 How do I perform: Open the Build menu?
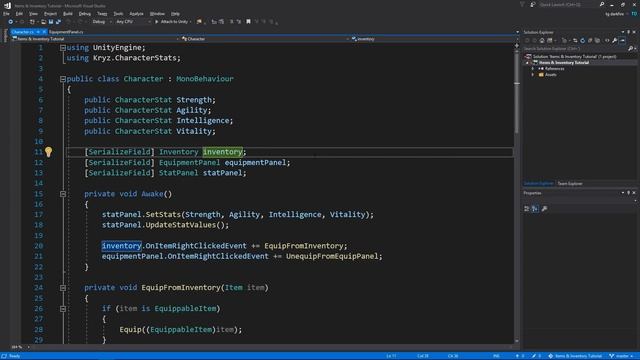coord(68,13)
